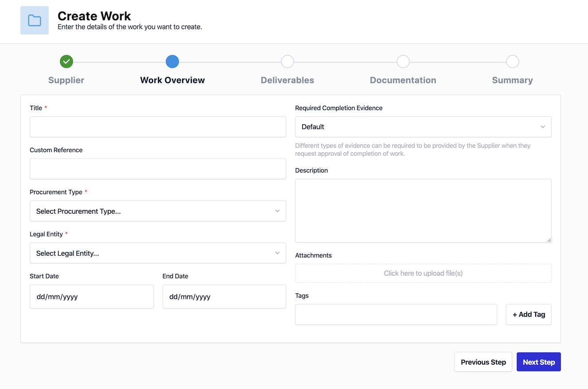Click the Deliverables step circle
Image resolution: width=588 pixels, height=389 pixels.
click(288, 62)
